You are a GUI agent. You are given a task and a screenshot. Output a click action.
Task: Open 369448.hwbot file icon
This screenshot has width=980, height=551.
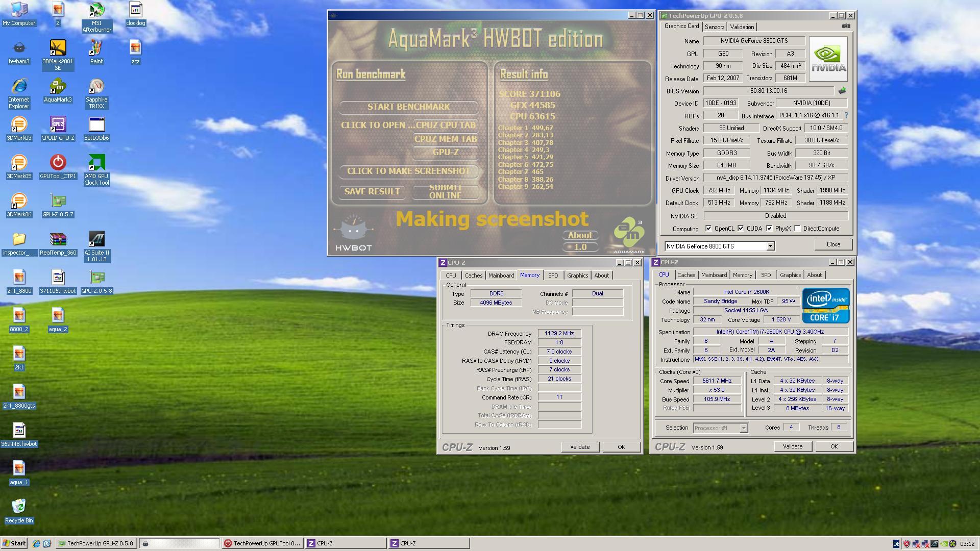point(19,435)
